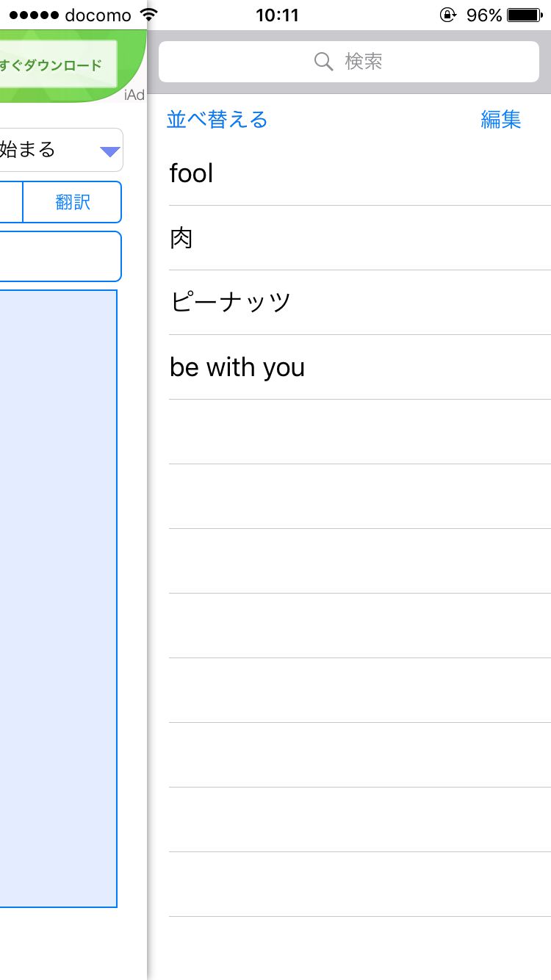Click the blue dropdown triangle arrow
Image resolution: width=551 pixels, height=980 pixels.
point(109,151)
